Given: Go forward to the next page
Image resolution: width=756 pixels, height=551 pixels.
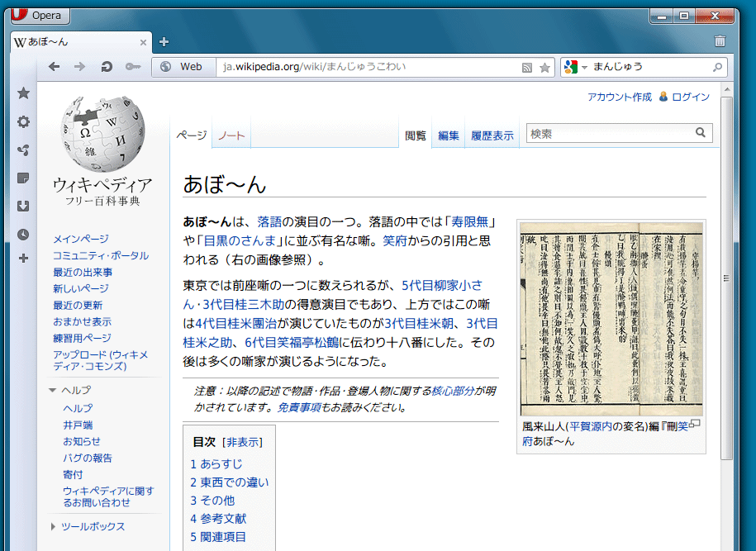Looking at the screenshot, I should 79,67.
